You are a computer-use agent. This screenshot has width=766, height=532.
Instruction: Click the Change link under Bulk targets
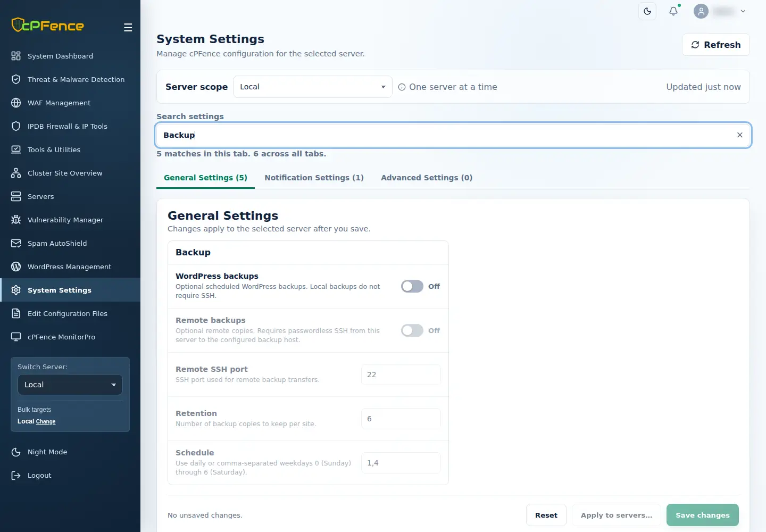[46, 421]
